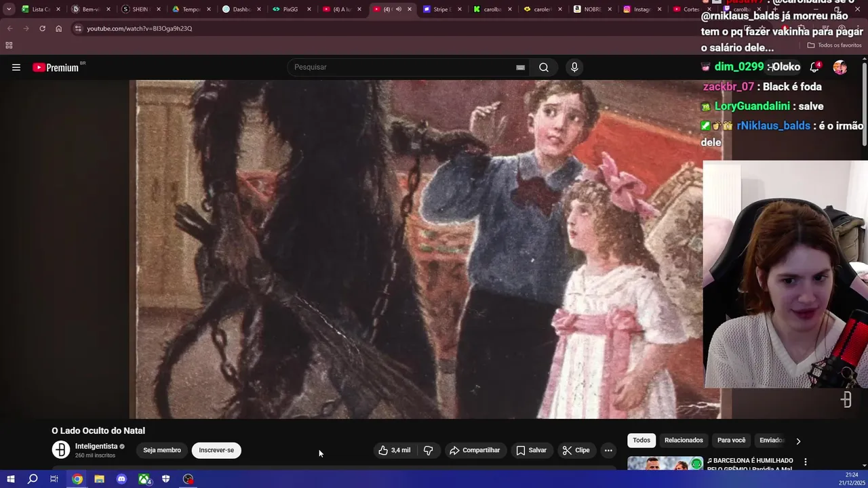Share the video via Compartilhar
The height and width of the screenshot is (488, 868).
pos(475,450)
